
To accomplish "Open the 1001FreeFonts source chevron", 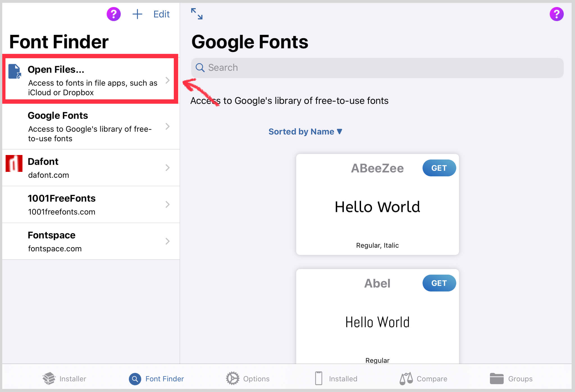I will (168, 204).
